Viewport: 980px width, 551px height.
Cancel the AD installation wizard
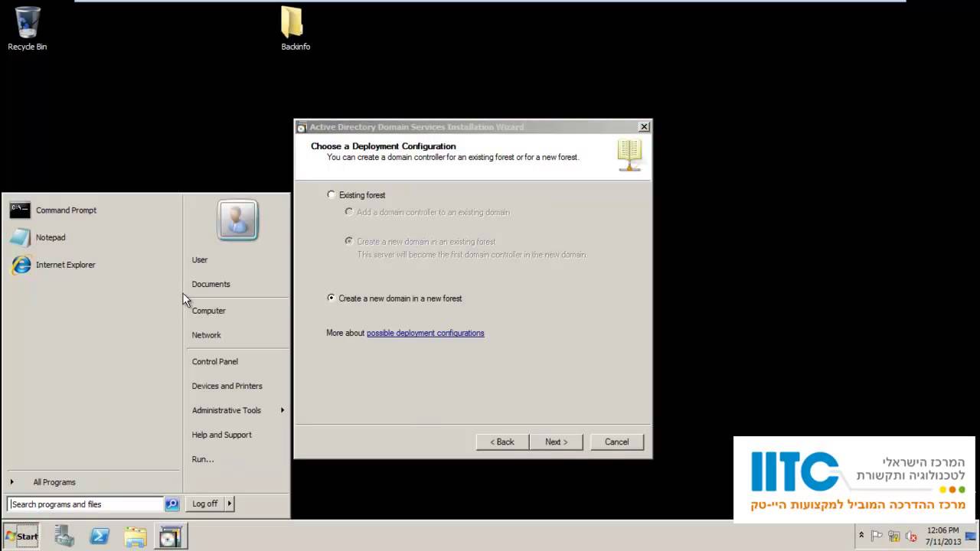[x=617, y=442]
